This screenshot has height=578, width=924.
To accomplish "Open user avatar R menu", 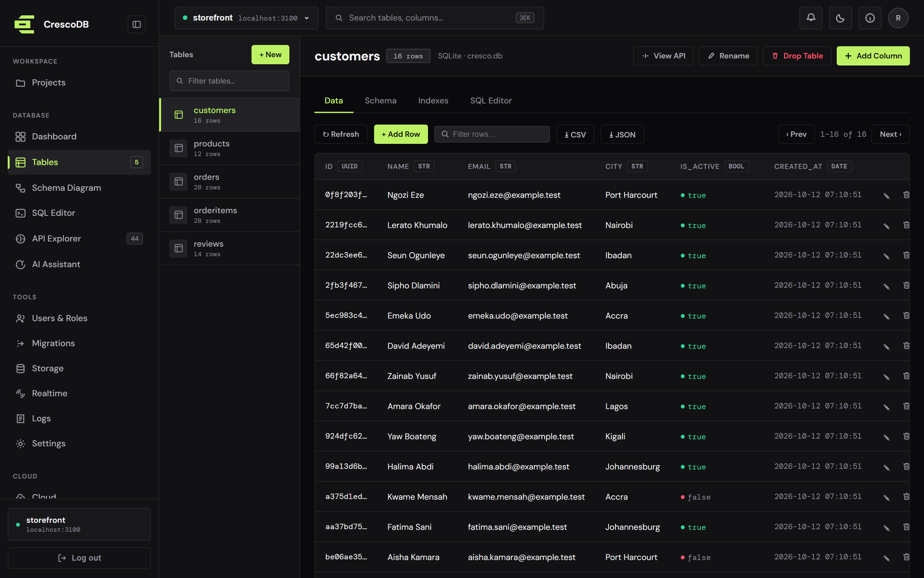I will point(898,18).
